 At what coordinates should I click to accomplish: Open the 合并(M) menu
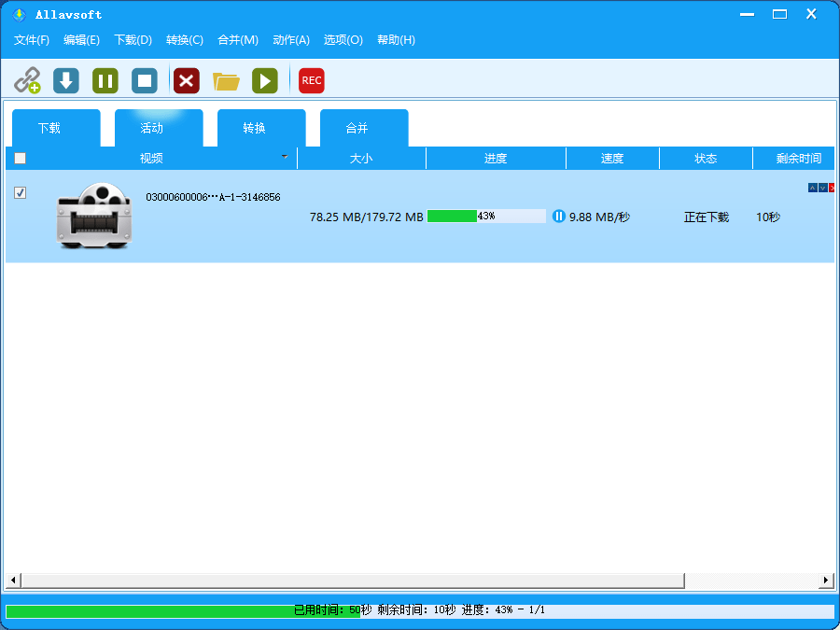pos(238,40)
